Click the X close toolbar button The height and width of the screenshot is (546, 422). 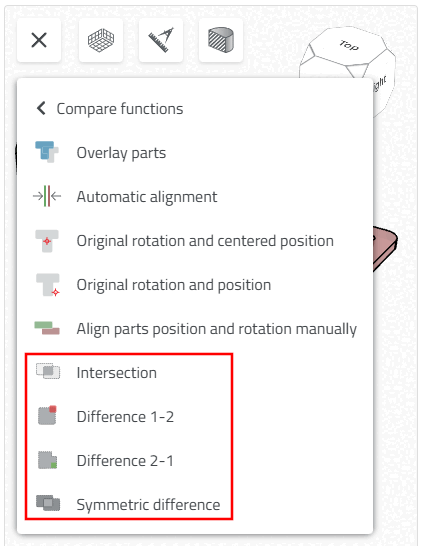[x=39, y=40]
